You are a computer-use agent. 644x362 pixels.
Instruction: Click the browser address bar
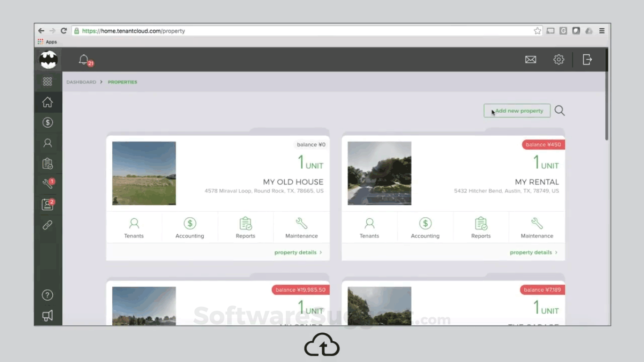coord(307,31)
